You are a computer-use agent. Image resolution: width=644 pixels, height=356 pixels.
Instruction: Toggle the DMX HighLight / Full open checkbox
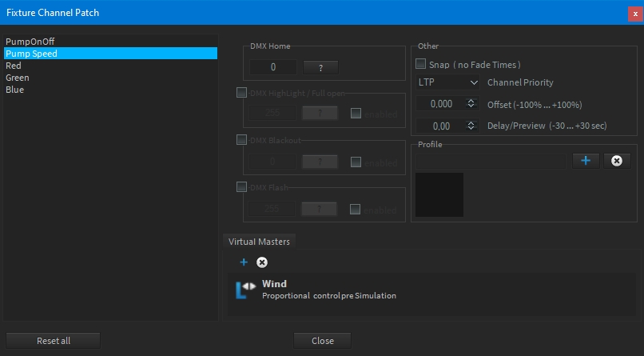[242, 93]
